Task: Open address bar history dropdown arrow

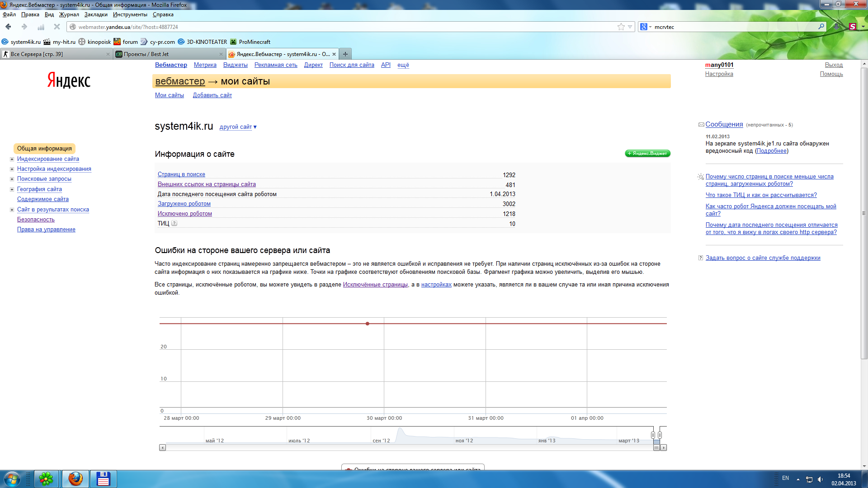Action: (x=630, y=27)
